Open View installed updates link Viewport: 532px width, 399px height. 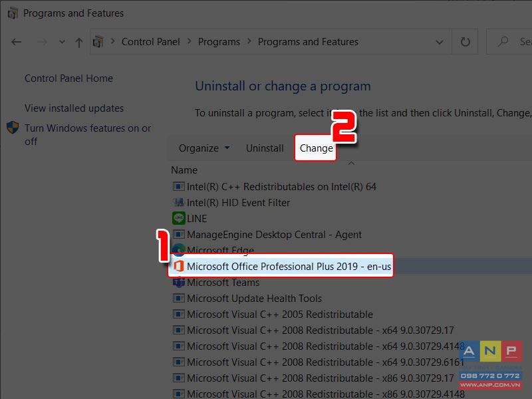(x=74, y=108)
